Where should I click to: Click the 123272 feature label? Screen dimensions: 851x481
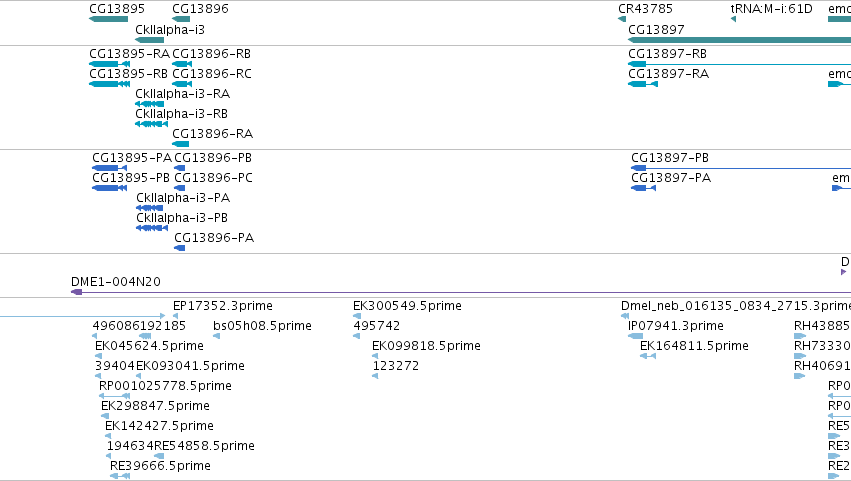396,366
